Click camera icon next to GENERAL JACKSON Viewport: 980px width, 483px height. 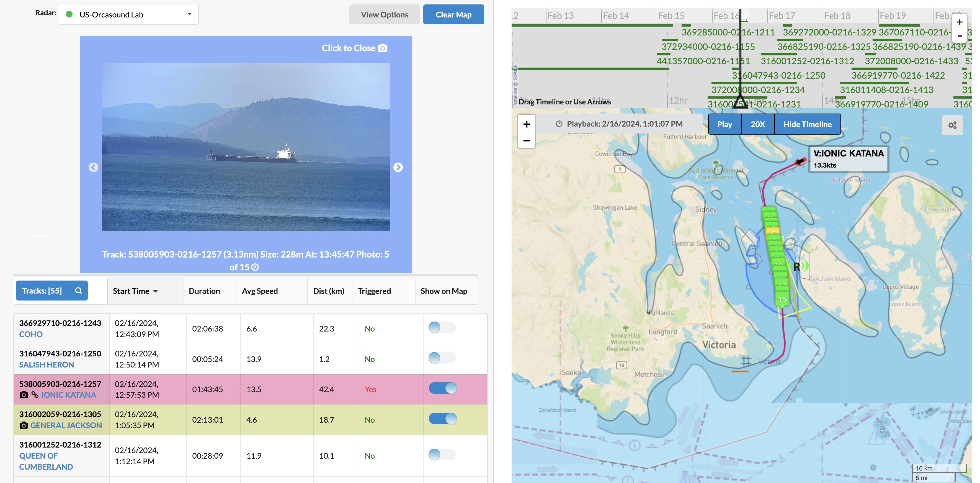24,425
